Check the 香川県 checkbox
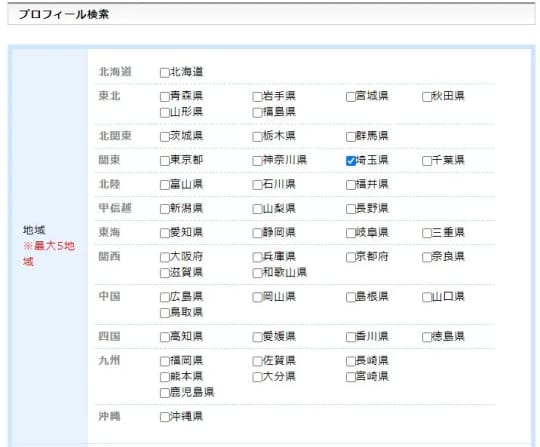The image size is (540, 447). point(351,337)
